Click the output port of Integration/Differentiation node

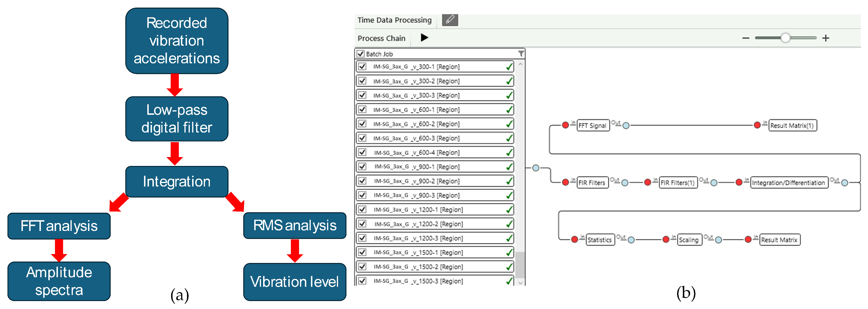(x=845, y=183)
